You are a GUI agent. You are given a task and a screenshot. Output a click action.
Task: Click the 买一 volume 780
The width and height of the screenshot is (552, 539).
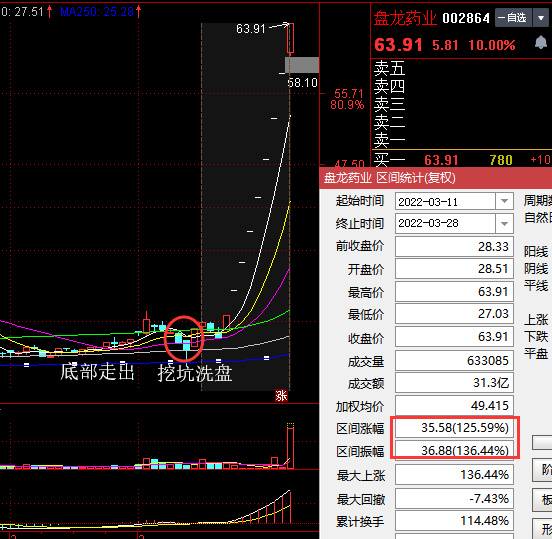[501, 161]
